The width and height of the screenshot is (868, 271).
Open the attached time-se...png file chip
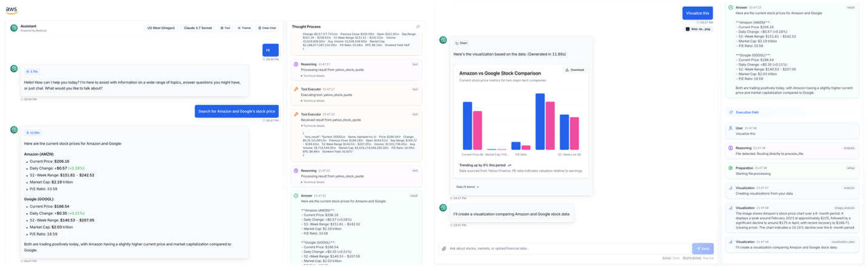[x=699, y=29]
